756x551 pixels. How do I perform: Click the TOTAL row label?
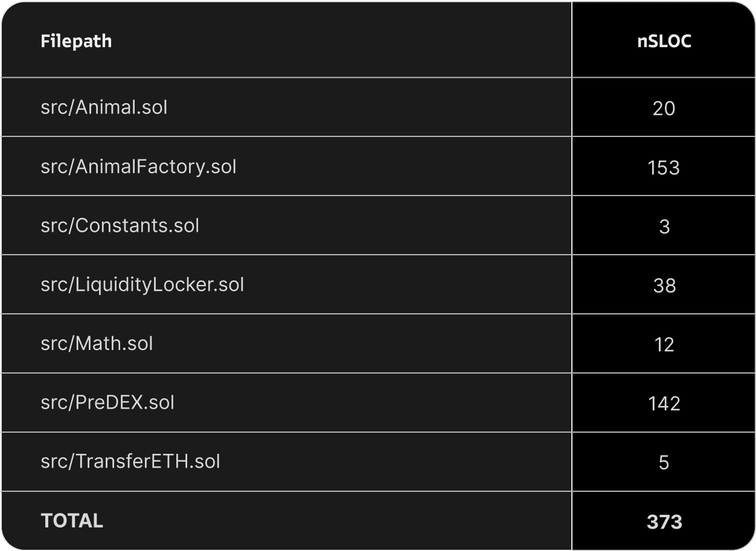(72, 521)
